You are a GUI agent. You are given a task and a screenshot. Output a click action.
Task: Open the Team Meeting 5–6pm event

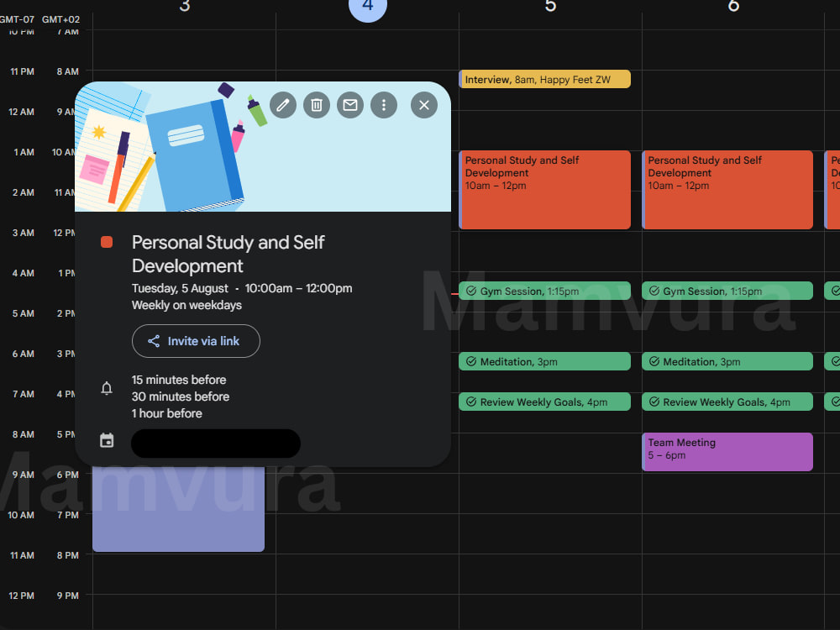[x=727, y=452]
